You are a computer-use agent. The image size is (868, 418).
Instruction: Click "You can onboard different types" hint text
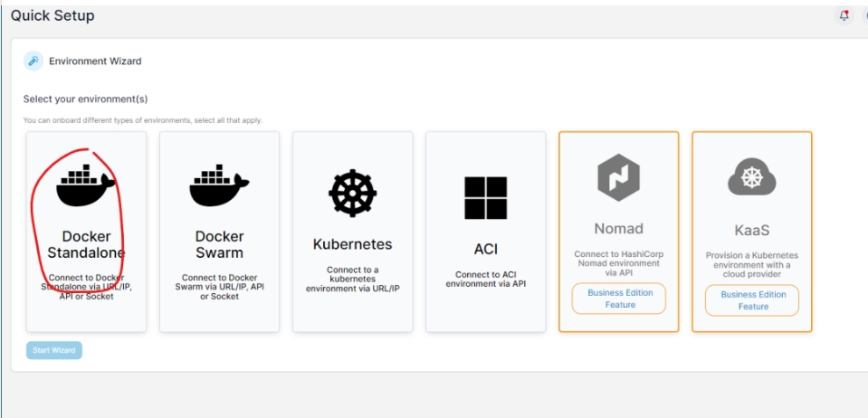tap(143, 120)
